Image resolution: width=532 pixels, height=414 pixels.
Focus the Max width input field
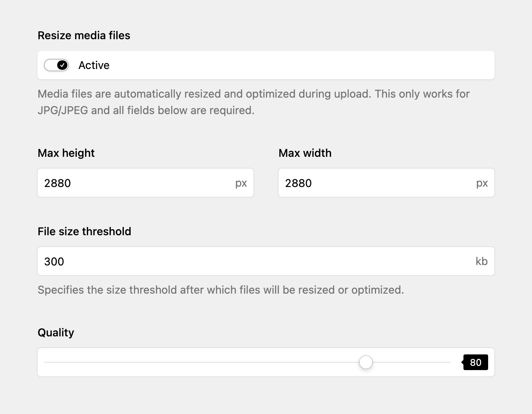(x=386, y=183)
